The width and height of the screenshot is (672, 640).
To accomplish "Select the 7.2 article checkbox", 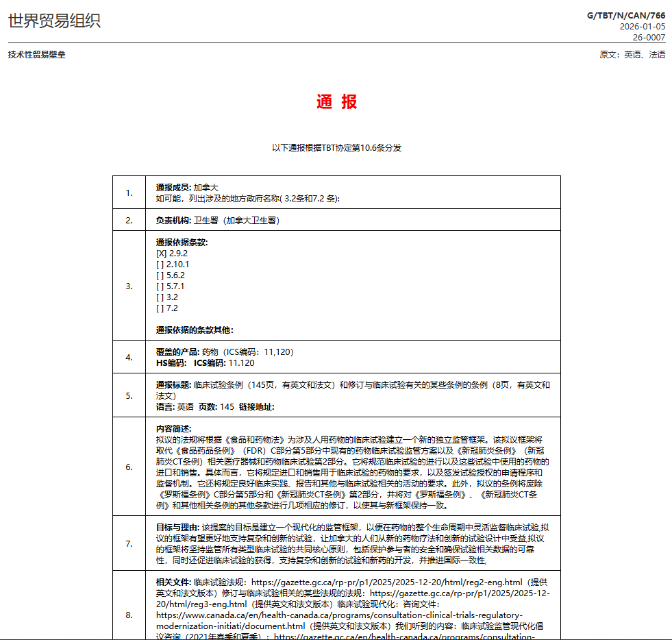I will click(161, 308).
